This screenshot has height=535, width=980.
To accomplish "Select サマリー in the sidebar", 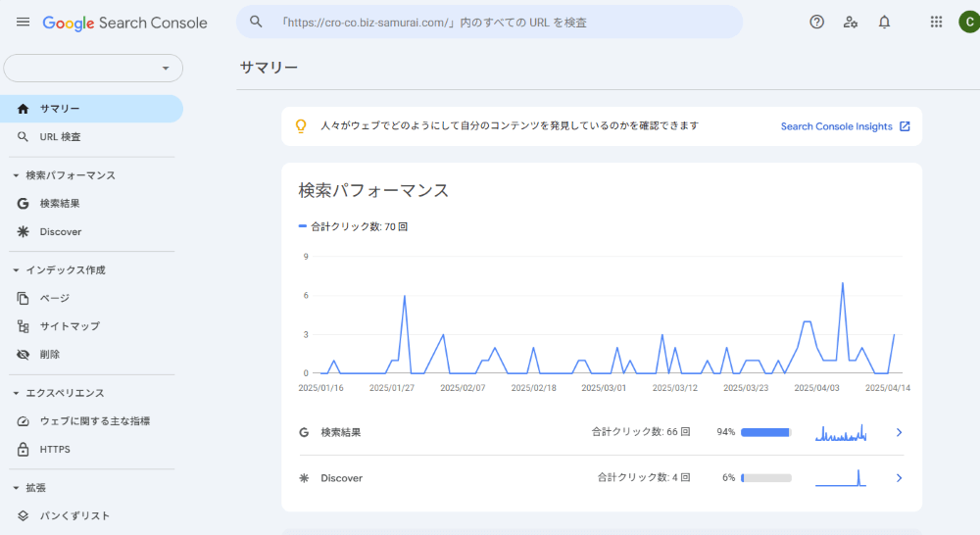I will [91, 109].
